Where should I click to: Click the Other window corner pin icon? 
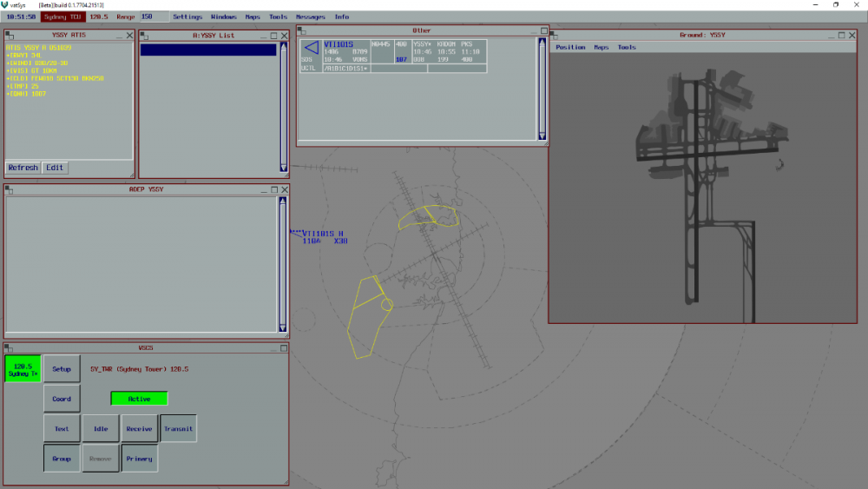pyautogui.click(x=300, y=30)
